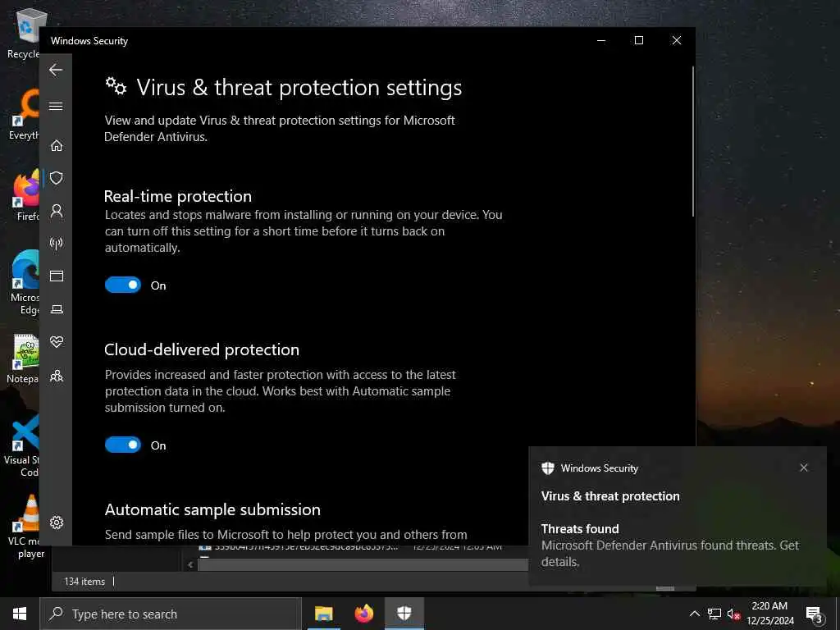Select Virus & threat protection shield icon
This screenshot has width=840, height=630.
click(57, 178)
